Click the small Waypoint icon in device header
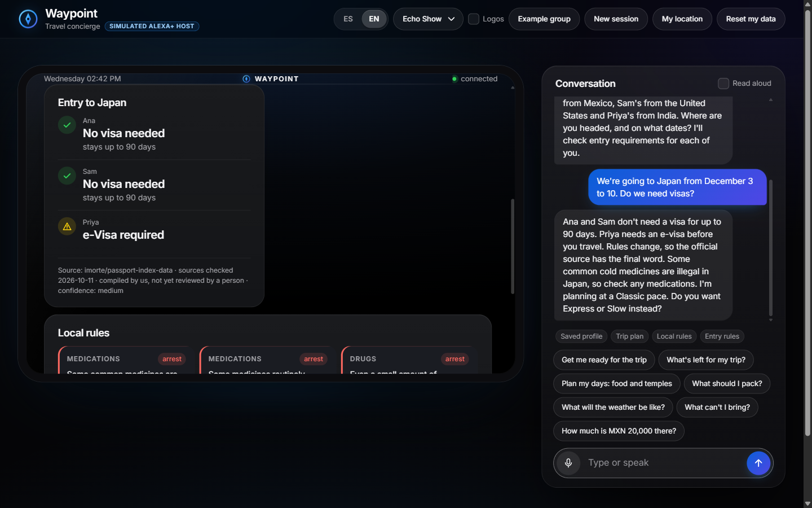The image size is (812, 508). tap(246, 79)
